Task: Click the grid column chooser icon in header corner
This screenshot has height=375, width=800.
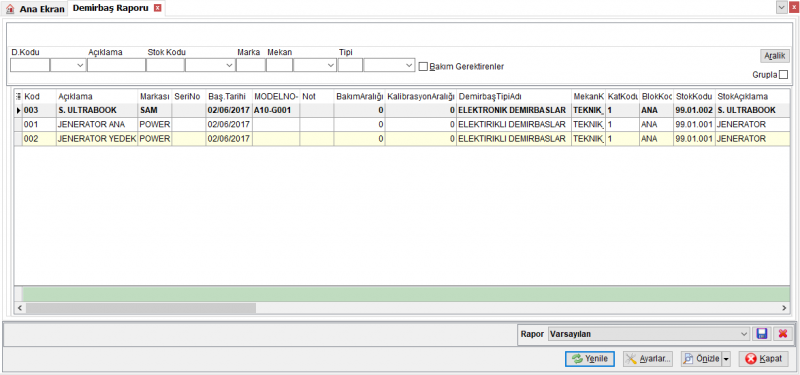Action: (18, 96)
